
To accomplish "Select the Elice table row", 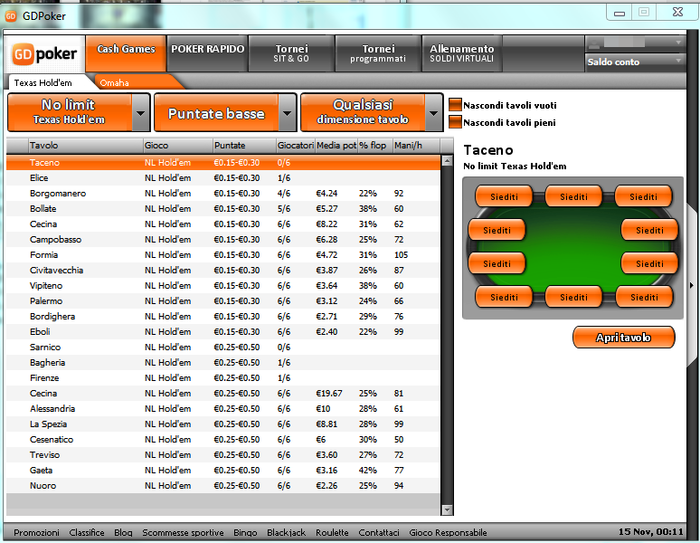I will point(223,178).
